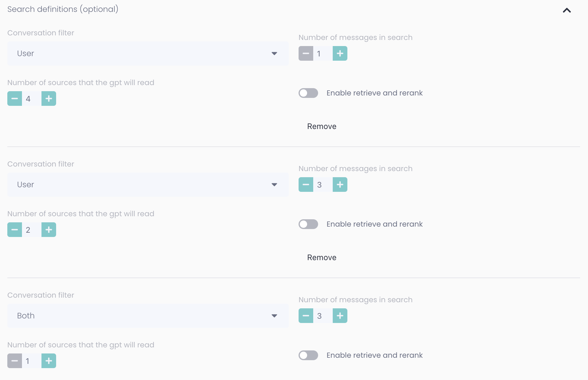Increase messages in search for second definition
This screenshot has width=588, height=380.
coord(340,185)
